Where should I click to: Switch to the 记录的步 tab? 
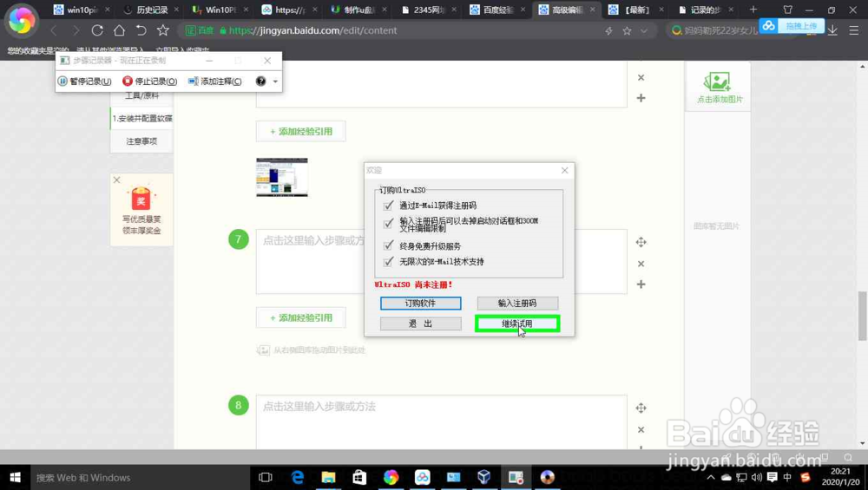click(707, 10)
